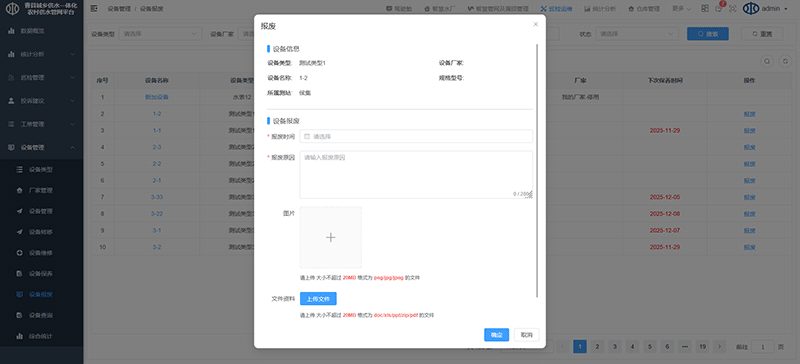
Task: Close the 报废 dialog with the X icon
Action: pos(535,24)
